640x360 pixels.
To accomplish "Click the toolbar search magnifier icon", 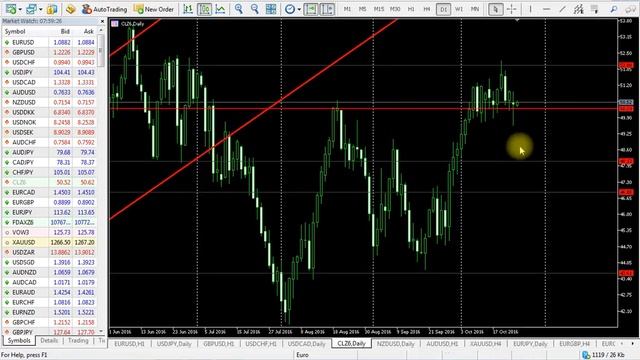I will pyautogui.click(x=614, y=9).
